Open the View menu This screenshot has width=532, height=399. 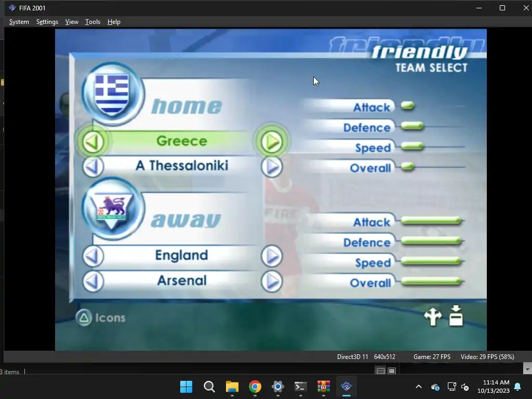tap(72, 22)
